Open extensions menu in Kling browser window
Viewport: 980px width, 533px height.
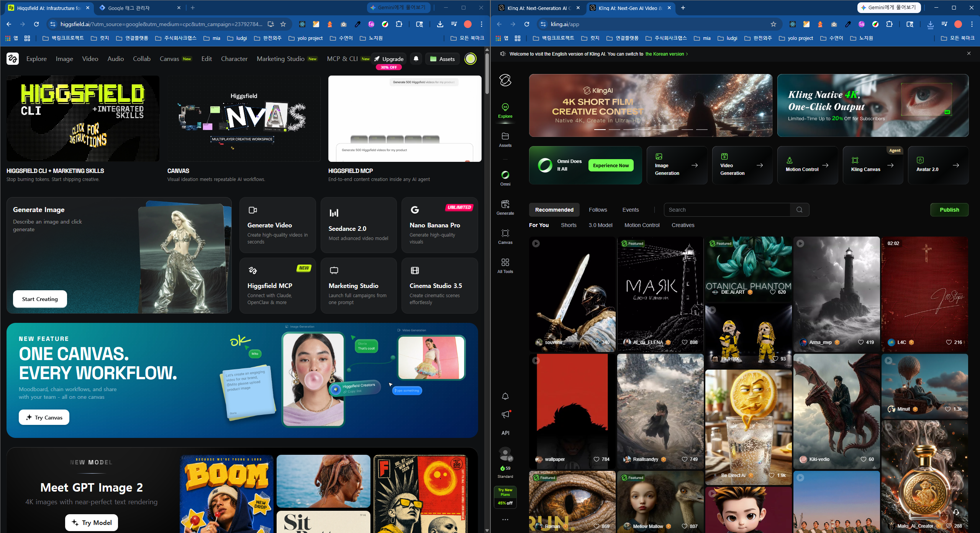889,24
